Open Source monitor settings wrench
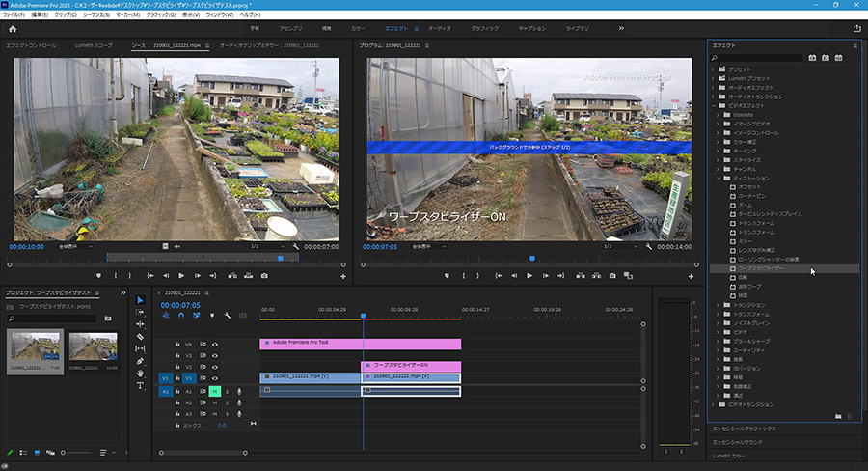 [x=296, y=246]
